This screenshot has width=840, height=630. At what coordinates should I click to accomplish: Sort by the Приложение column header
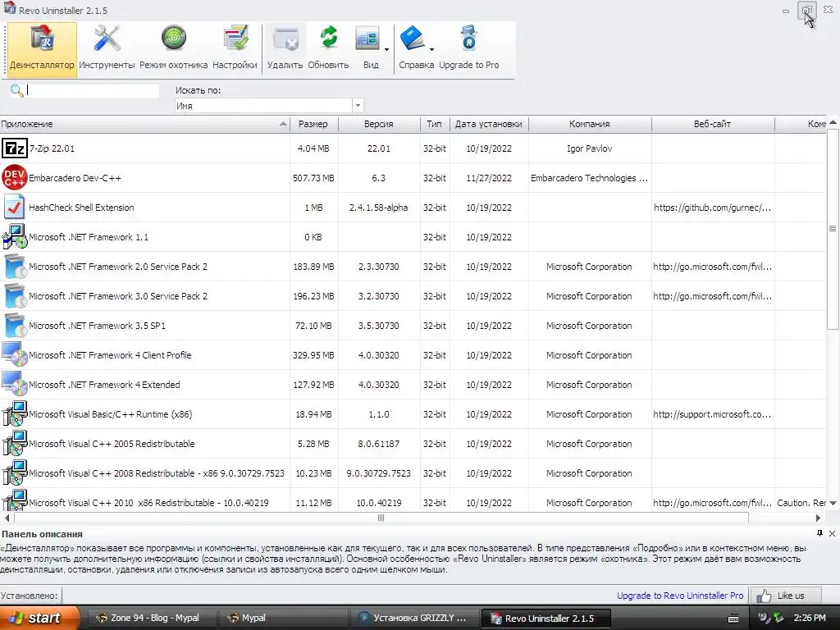tap(144, 124)
